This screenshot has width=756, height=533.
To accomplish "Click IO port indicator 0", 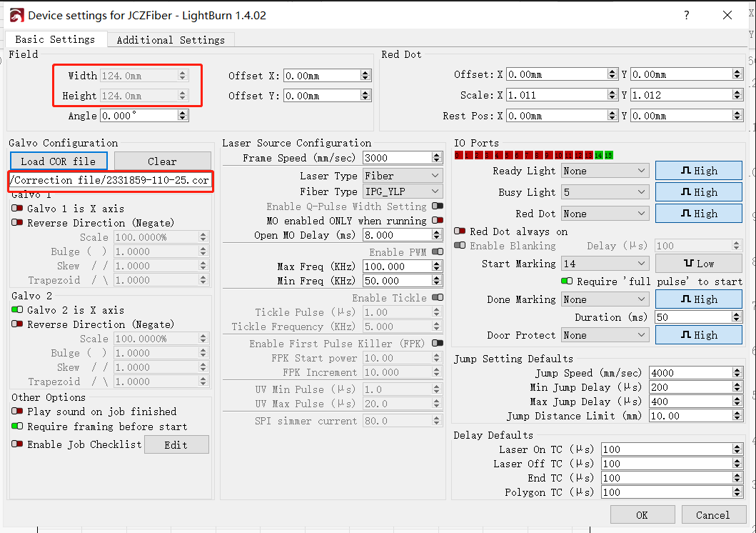I will 458,155.
